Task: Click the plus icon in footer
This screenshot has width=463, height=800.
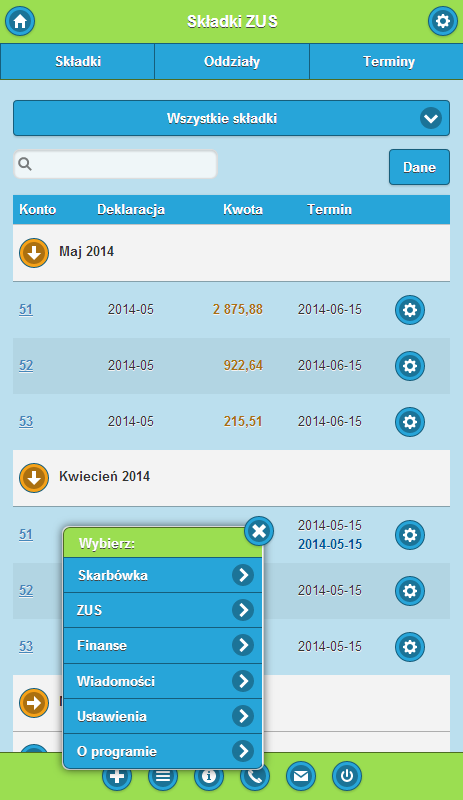Action: tap(117, 776)
